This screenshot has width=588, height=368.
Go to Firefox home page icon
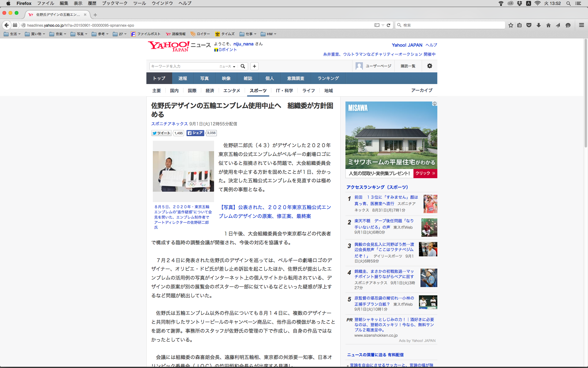548,25
